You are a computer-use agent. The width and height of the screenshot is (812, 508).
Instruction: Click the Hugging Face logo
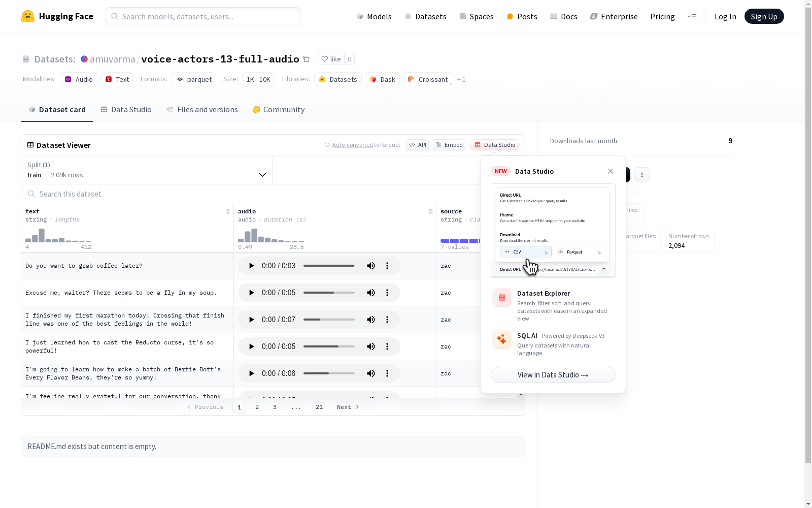(x=57, y=16)
